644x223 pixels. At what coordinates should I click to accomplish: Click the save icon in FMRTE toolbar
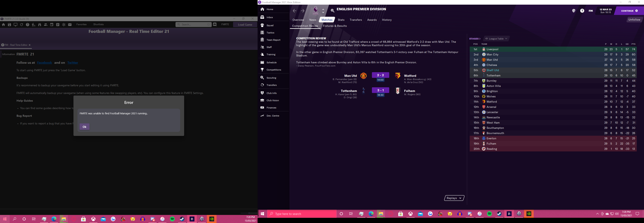[x=9, y=25]
